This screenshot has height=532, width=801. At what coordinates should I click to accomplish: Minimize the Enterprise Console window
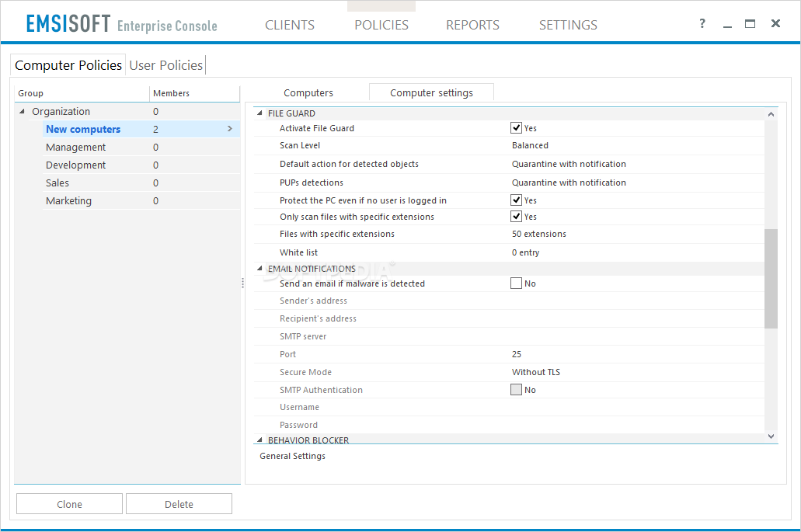pyautogui.click(x=727, y=25)
